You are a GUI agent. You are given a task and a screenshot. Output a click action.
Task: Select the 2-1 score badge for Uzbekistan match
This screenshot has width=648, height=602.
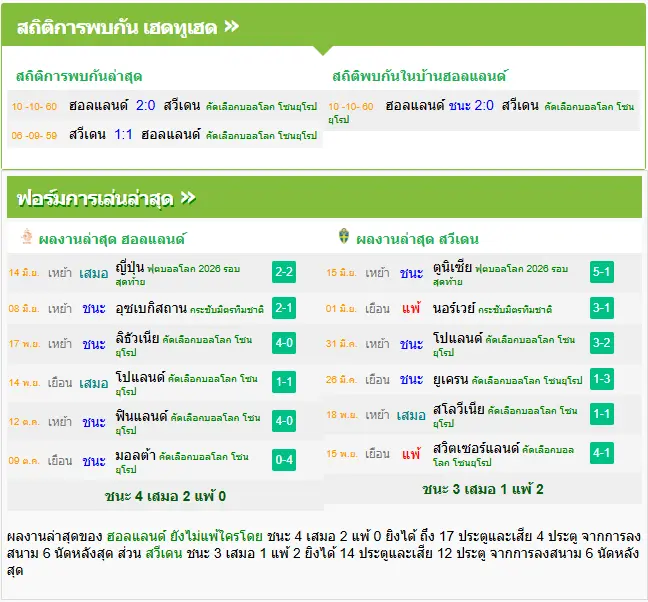tap(284, 308)
